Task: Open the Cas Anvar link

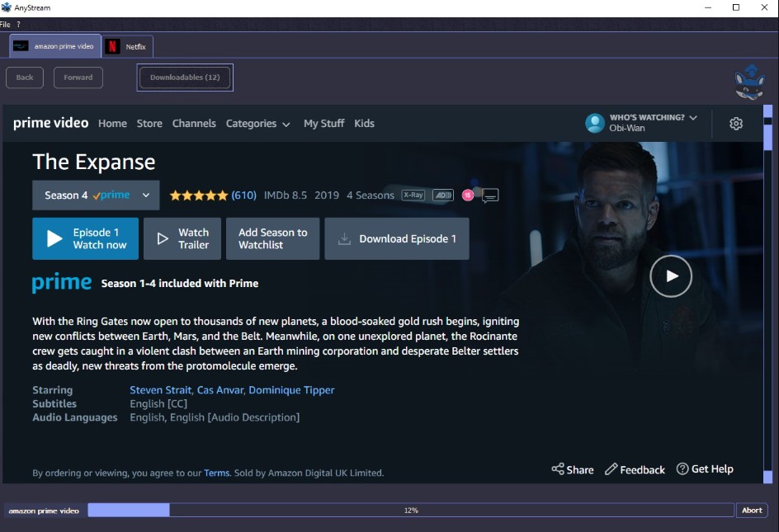Action: [220, 390]
